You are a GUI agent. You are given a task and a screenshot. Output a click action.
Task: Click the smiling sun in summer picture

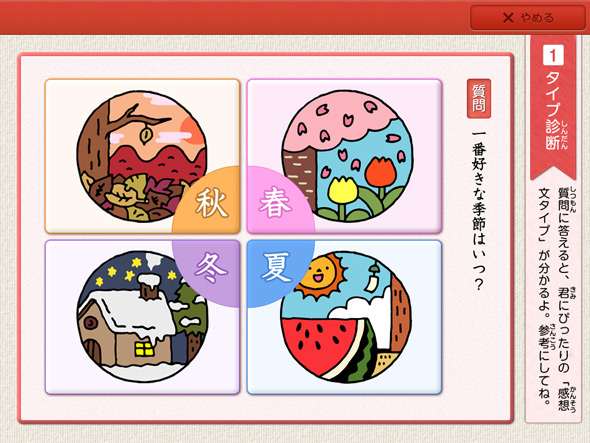coord(320,275)
